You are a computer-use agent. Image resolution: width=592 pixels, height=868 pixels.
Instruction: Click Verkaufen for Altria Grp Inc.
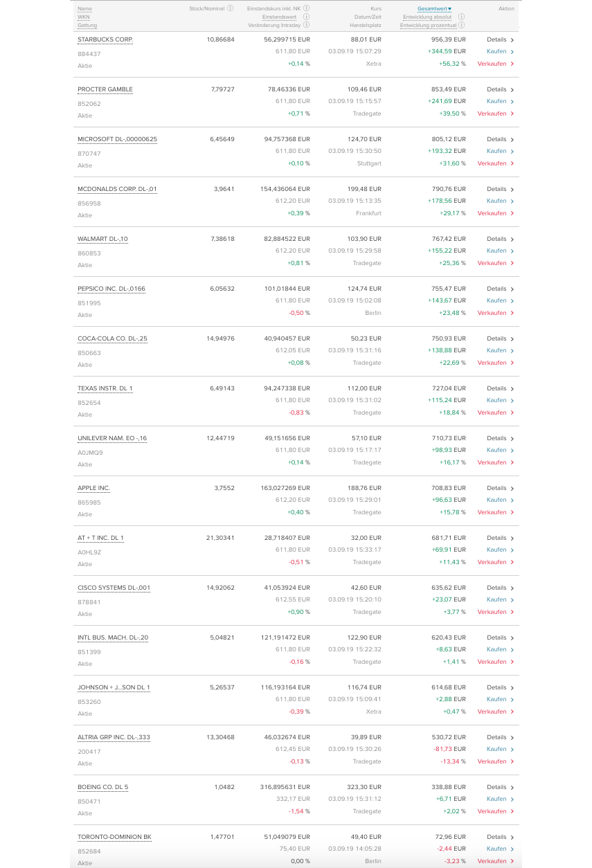pos(495,761)
